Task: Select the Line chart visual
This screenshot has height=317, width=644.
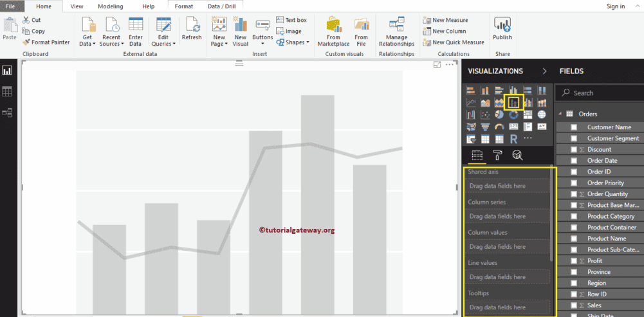Action: point(471,102)
